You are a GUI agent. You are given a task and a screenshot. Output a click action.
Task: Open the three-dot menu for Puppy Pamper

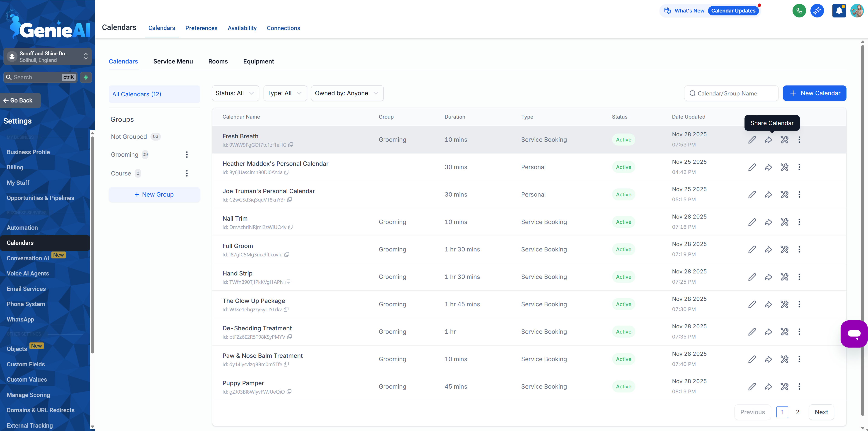pyautogui.click(x=799, y=387)
